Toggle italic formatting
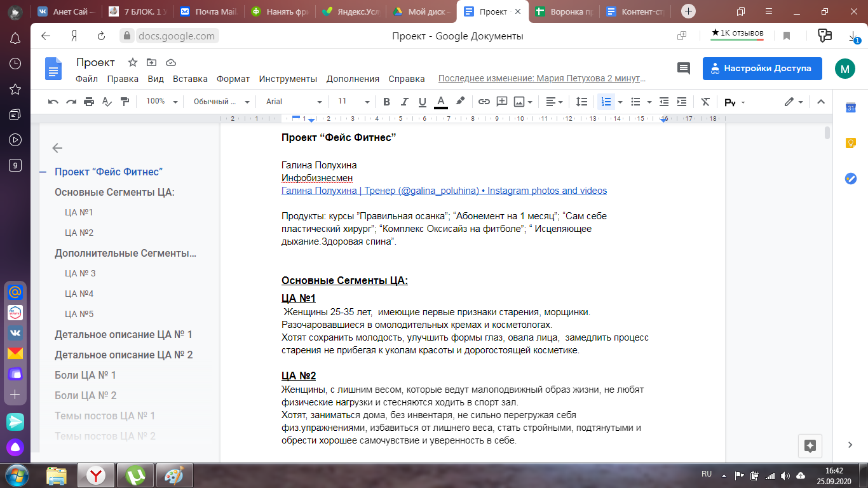 [x=404, y=102]
